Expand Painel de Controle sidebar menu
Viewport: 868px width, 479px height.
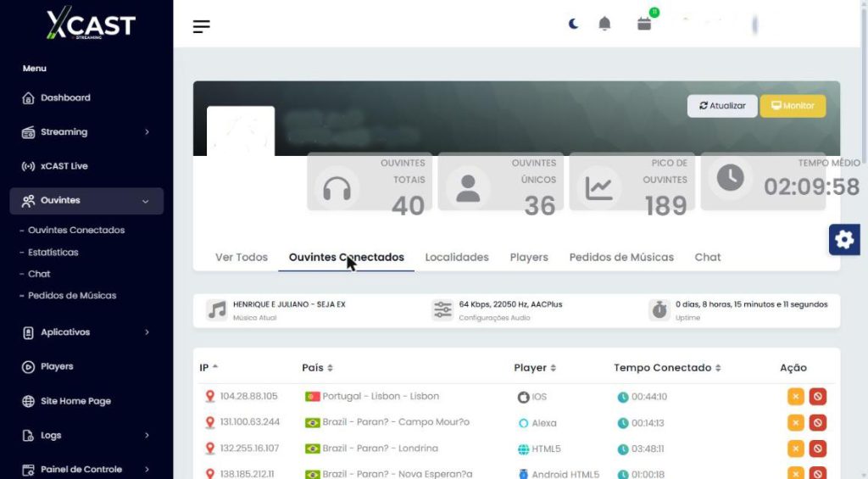tap(86, 470)
